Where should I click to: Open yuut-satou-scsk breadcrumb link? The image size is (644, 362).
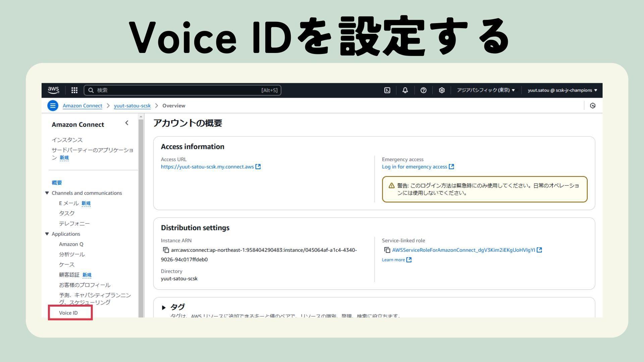pyautogui.click(x=132, y=106)
